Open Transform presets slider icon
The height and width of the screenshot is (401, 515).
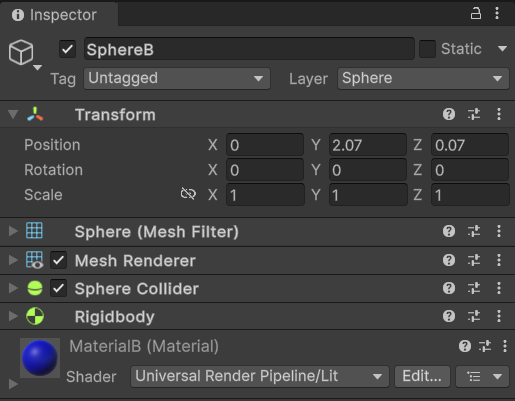click(474, 114)
